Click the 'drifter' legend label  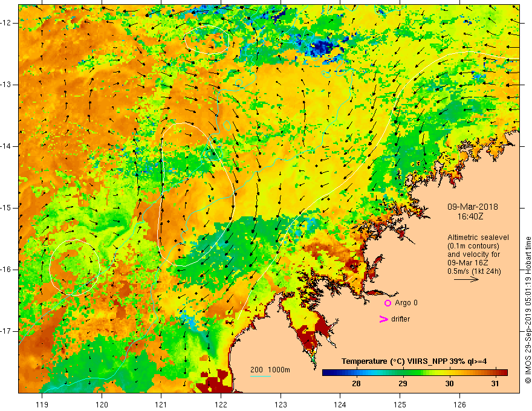(x=400, y=319)
